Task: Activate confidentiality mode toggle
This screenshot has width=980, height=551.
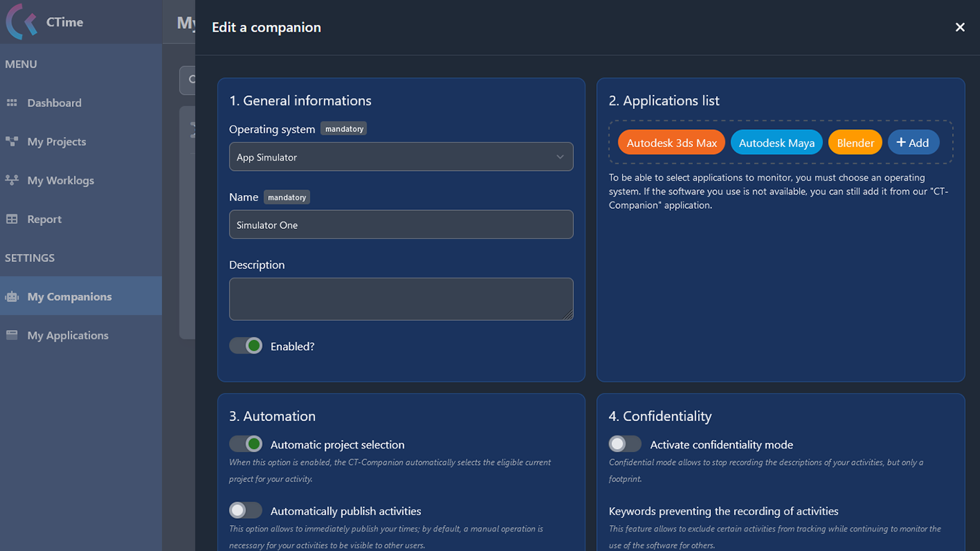Action: click(x=625, y=443)
